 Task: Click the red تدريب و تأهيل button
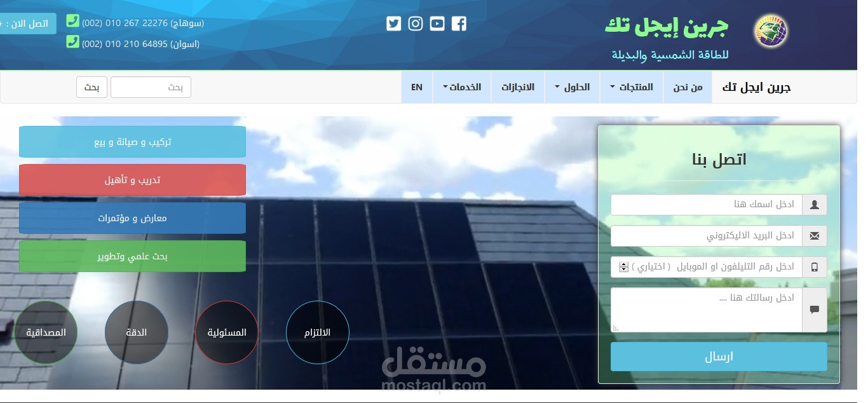point(132,180)
